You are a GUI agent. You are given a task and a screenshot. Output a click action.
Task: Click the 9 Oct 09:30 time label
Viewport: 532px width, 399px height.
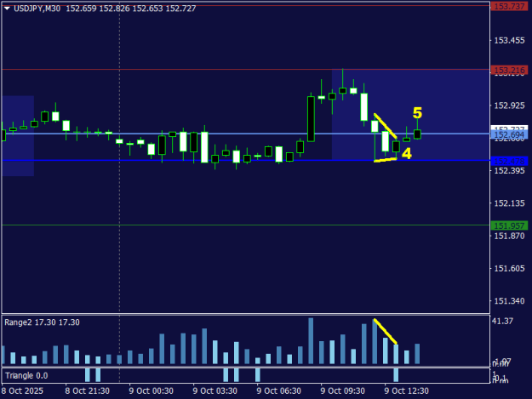tap(342, 390)
